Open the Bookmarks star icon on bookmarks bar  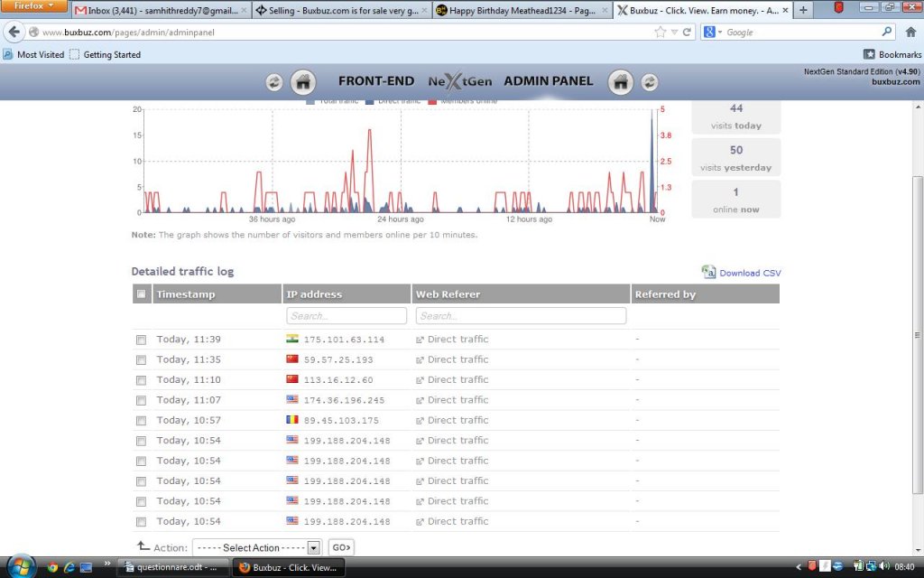[x=869, y=54]
